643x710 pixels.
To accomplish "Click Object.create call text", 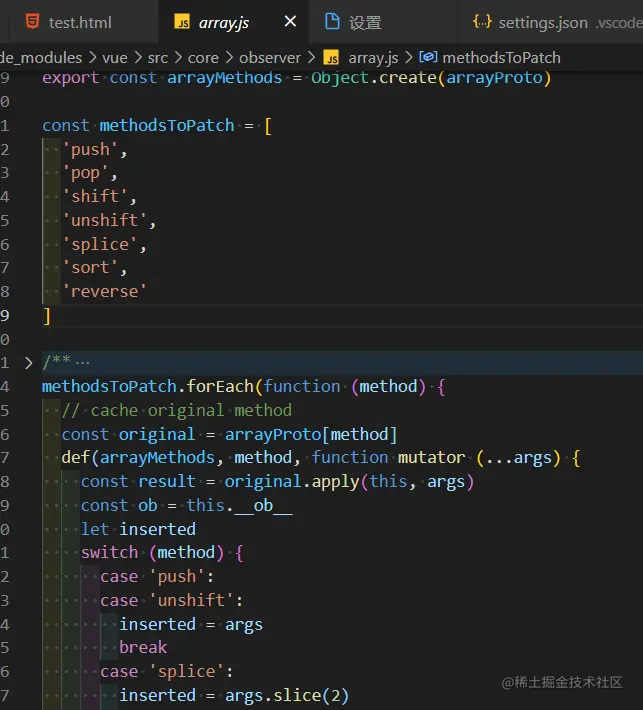I will point(374,78).
